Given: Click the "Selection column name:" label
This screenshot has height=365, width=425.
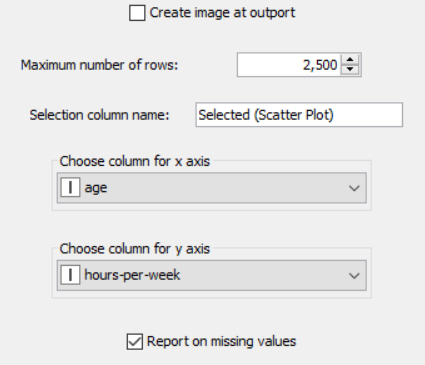Looking at the screenshot, I should pos(100,115).
